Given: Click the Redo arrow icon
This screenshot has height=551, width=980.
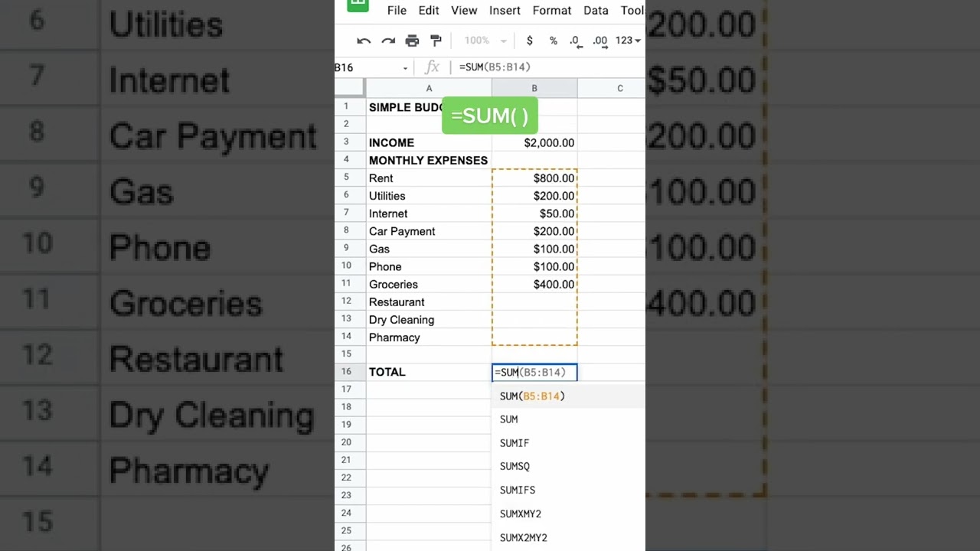Looking at the screenshot, I should point(388,41).
